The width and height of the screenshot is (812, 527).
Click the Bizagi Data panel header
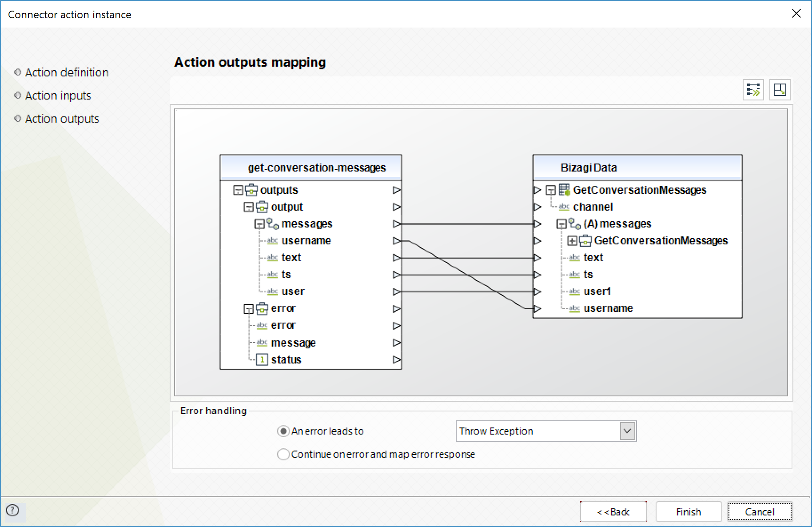(637, 168)
